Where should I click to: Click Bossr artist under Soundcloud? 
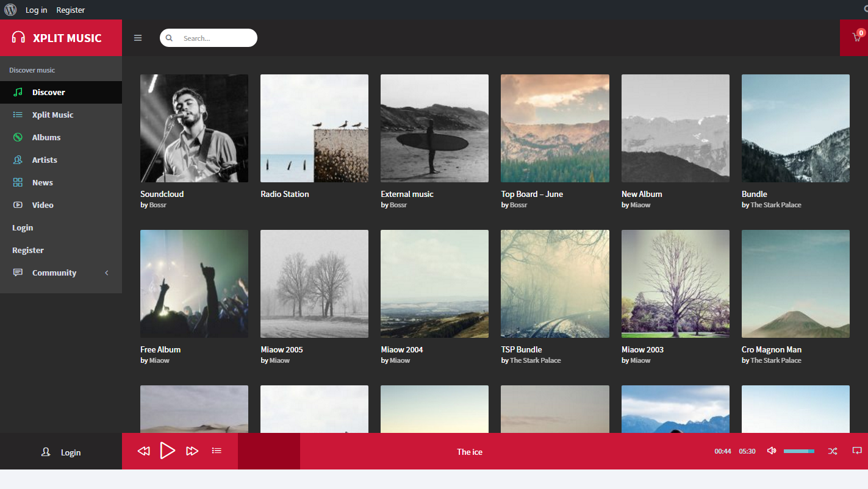click(x=158, y=205)
